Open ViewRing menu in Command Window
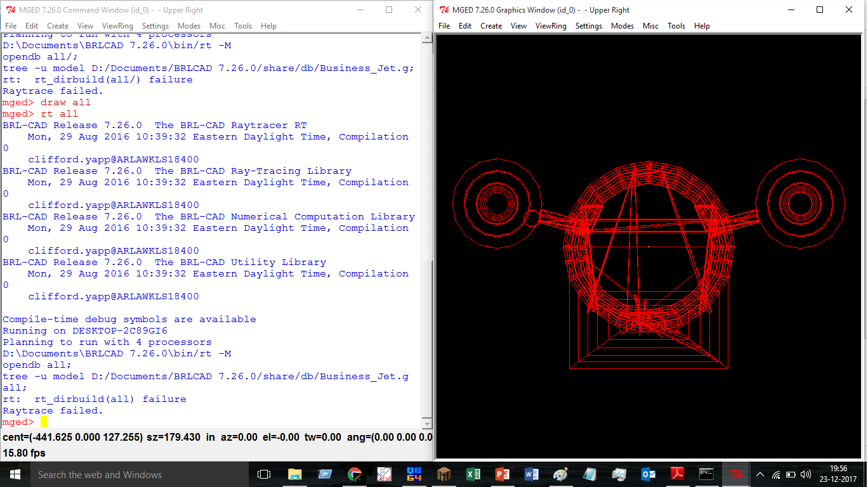 pos(117,26)
